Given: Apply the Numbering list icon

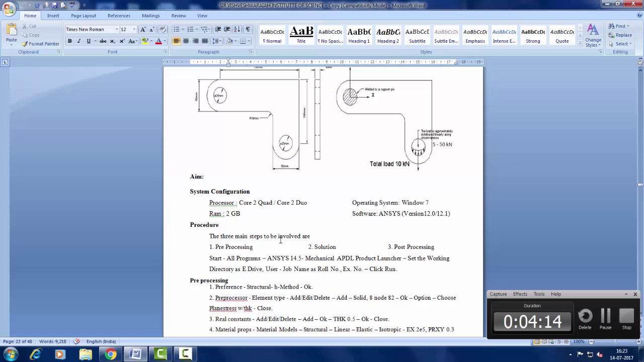Looking at the screenshot, I should [191, 29].
